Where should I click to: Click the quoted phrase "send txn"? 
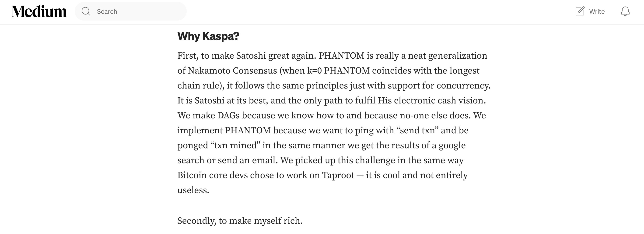(x=417, y=130)
